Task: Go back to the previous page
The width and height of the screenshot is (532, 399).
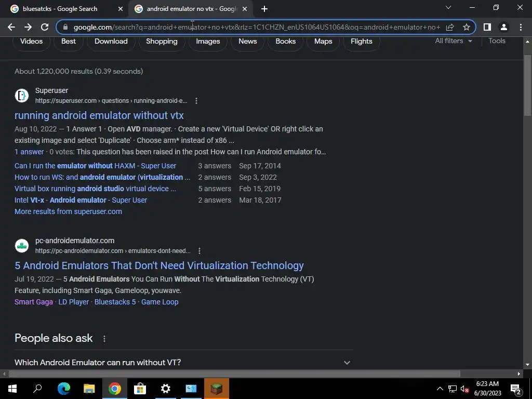Action: [11, 27]
